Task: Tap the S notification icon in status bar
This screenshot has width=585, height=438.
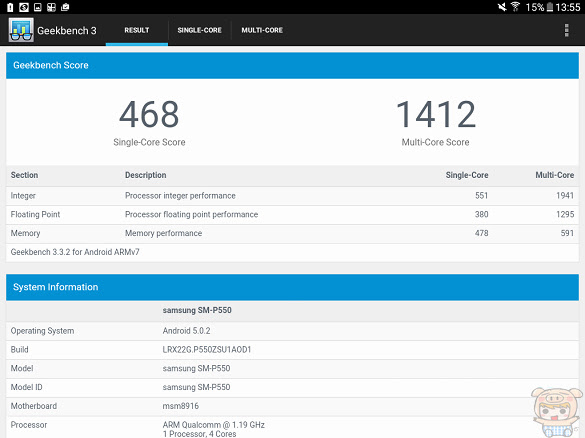Action: (24, 7)
